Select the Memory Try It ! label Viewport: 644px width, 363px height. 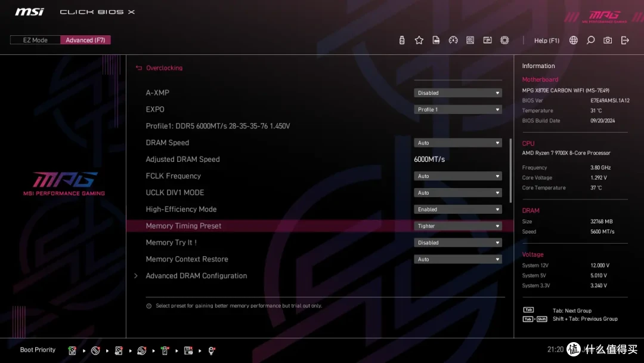coord(171,242)
